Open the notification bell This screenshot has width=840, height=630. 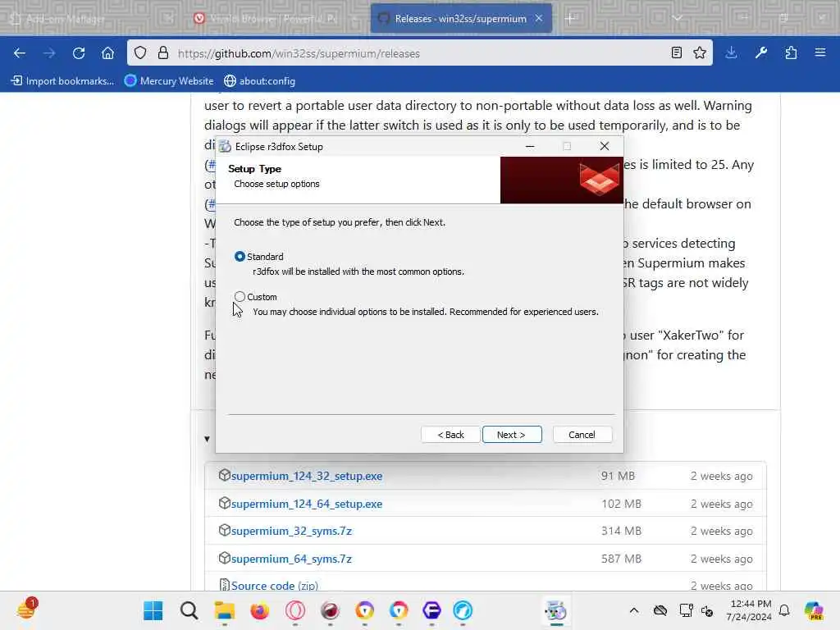click(784, 610)
